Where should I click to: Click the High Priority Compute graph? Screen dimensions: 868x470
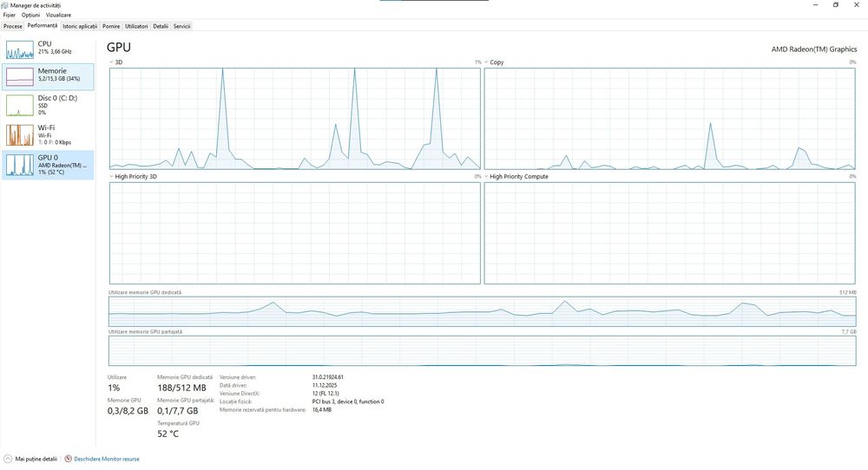coord(670,232)
